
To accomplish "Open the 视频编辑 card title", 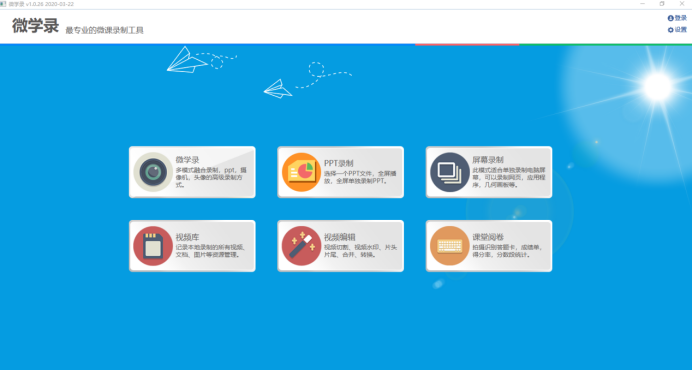I will click(x=339, y=237).
